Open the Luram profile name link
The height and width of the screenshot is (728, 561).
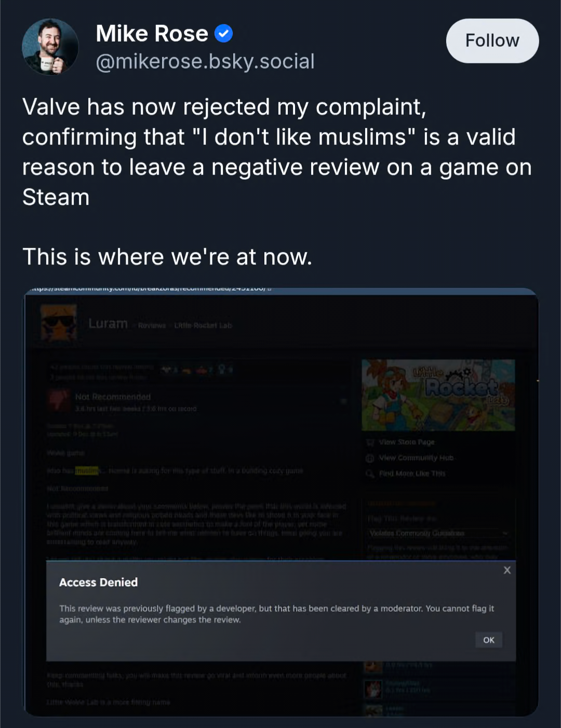[x=108, y=323]
